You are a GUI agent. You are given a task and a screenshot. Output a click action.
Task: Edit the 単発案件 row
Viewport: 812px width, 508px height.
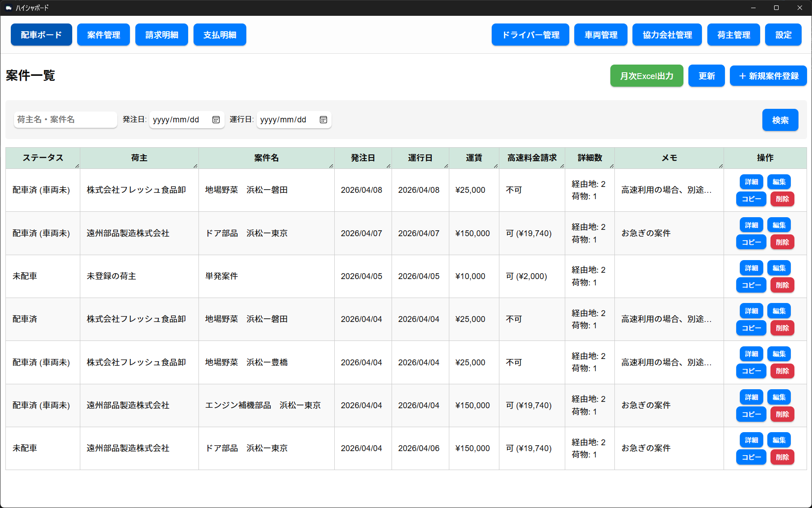779,268
